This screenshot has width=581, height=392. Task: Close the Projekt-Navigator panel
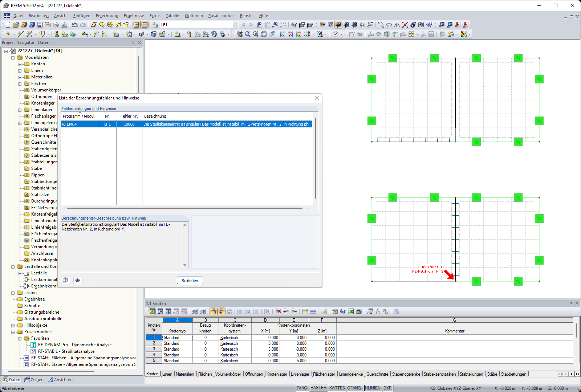pos(139,42)
